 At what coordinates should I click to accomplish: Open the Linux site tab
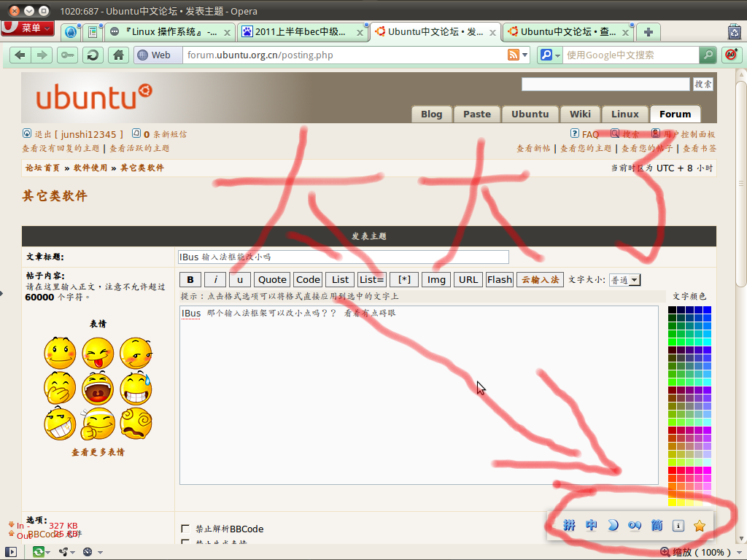point(625,114)
